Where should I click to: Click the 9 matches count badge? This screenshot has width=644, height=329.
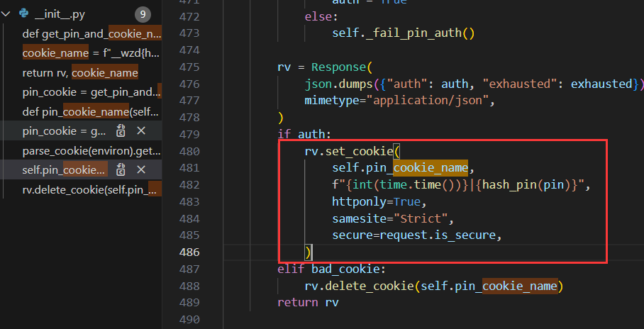point(143,14)
